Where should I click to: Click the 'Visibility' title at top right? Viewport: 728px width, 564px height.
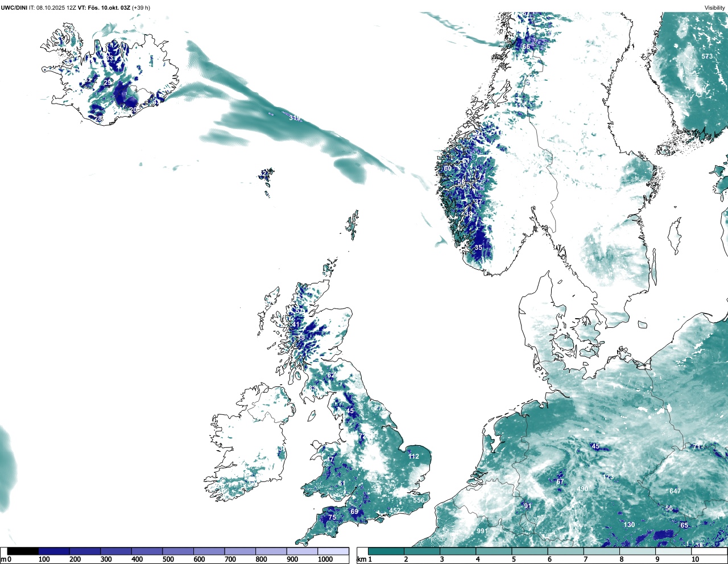tap(715, 7)
